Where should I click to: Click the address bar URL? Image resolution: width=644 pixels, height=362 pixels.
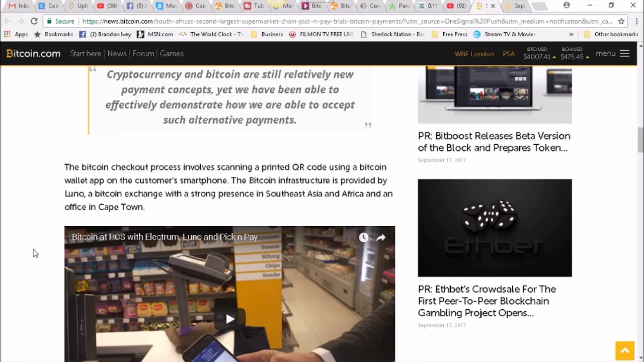coord(347,22)
